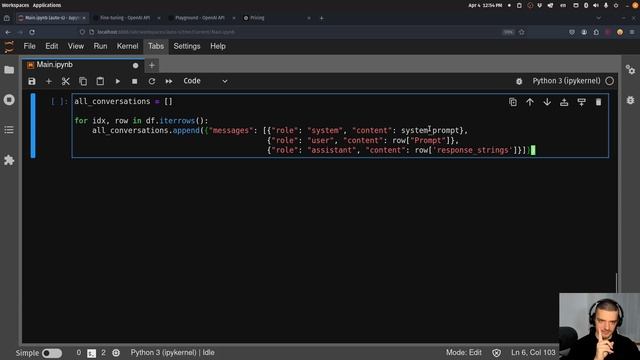Click the kernel sessions icon in status bar
Image resolution: width=640 pixels, height=360 pixels.
click(x=116, y=353)
